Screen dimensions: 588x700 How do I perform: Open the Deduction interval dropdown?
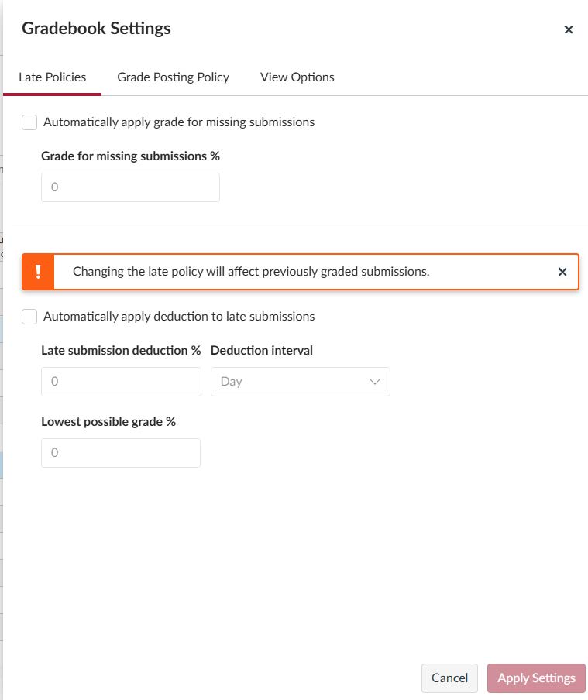301,382
